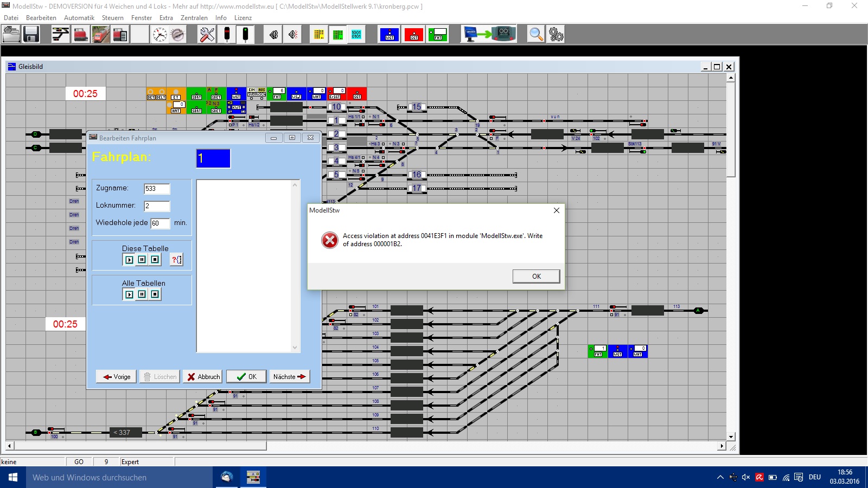Pause Diese Tabelle timetable
The image size is (868, 488).
pos(142,260)
